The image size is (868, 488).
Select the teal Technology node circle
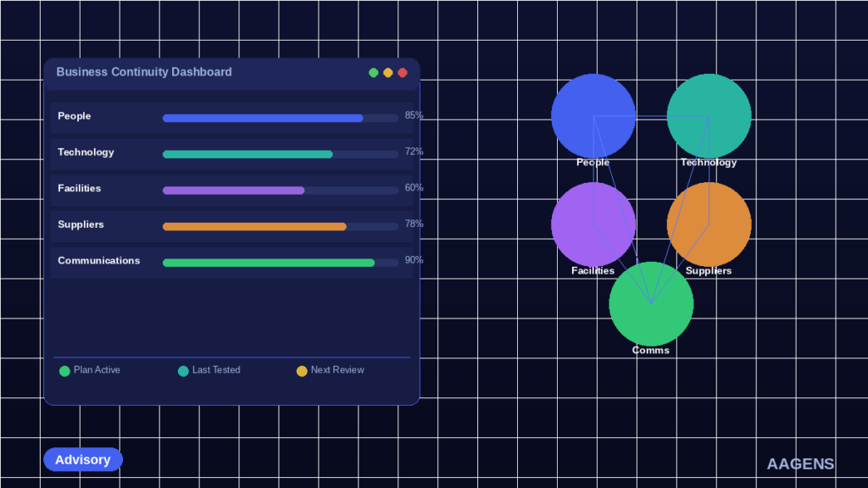[709, 116]
